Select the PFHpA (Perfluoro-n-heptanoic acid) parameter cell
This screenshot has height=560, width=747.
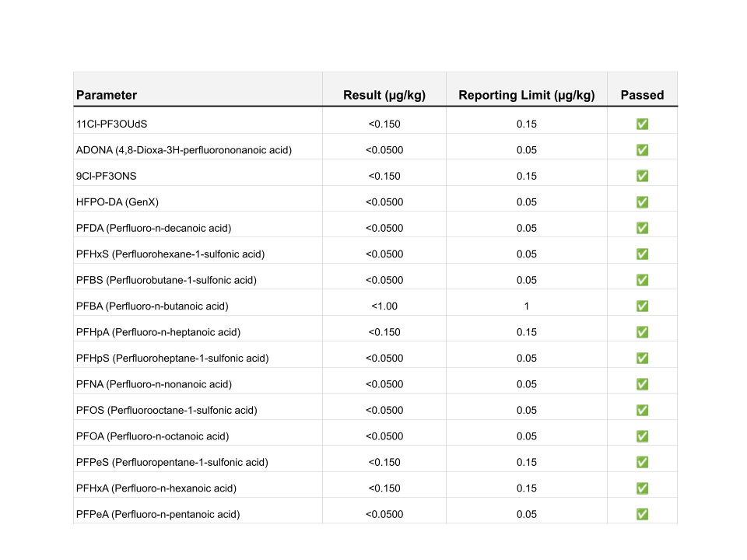[159, 332]
